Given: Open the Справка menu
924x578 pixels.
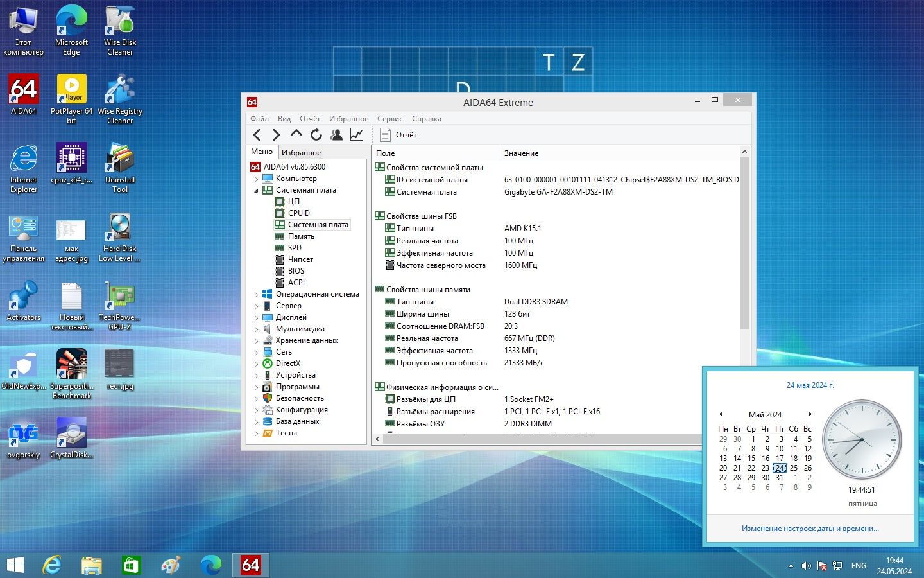Looking at the screenshot, I should pyautogui.click(x=427, y=119).
